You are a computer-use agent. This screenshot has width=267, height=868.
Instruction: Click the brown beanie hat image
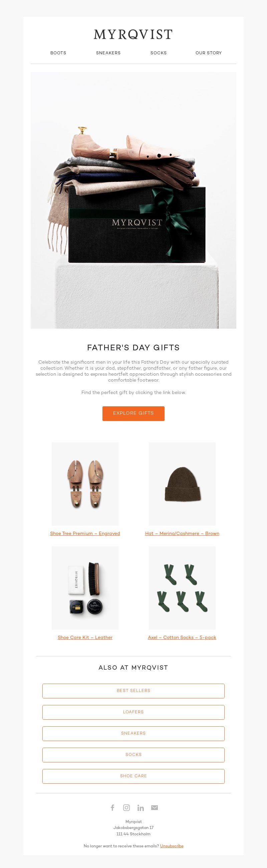(182, 484)
